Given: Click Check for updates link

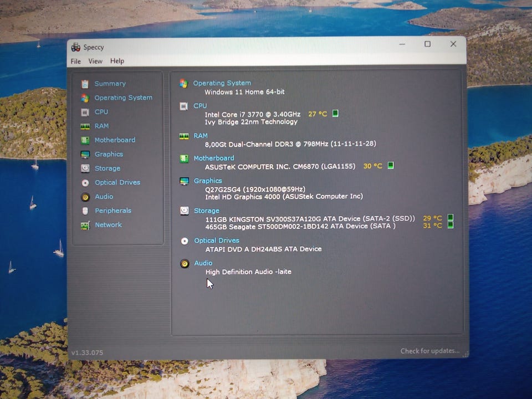Looking at the screenshot, I should click(430, 351).
